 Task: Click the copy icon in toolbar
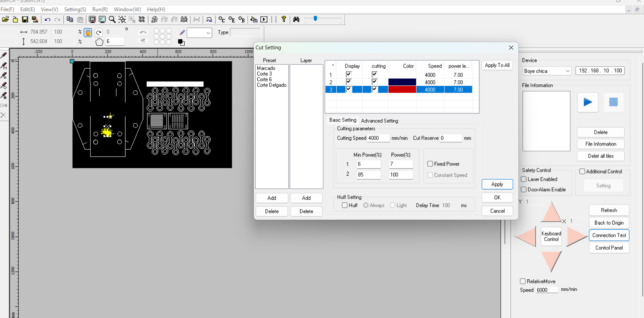click(70, 19)
